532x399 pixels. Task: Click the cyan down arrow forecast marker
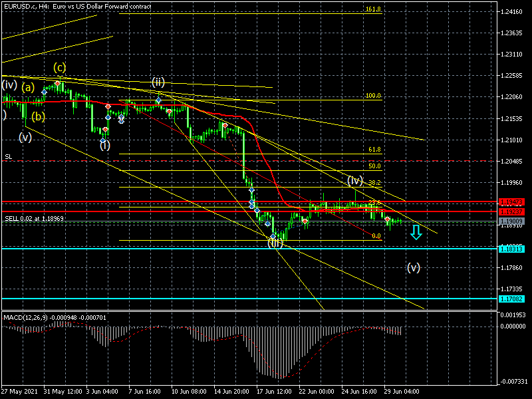(416, 232)
